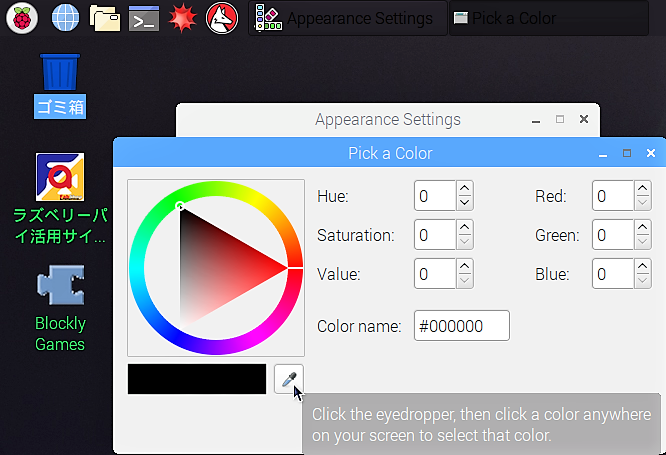
Task: Click the black current color swatch
Action: 197,379
